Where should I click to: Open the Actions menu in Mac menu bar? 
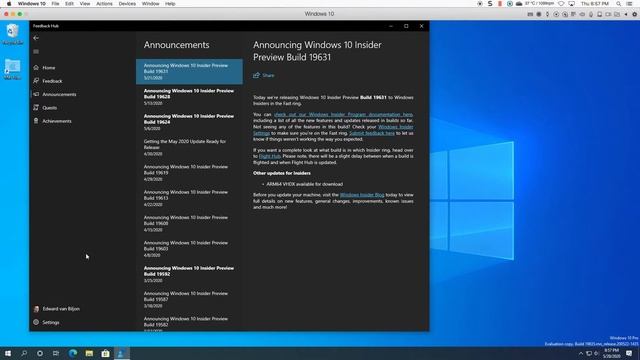coord(104,4)
